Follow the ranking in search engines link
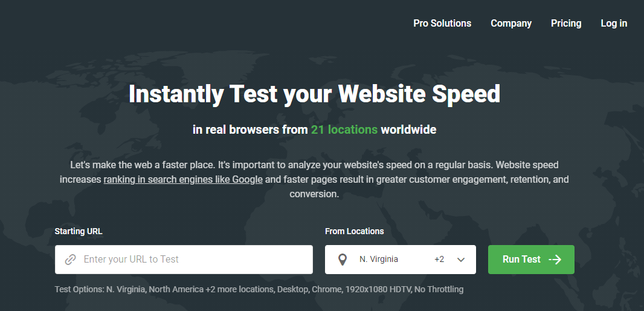 (x=183, y=179)
